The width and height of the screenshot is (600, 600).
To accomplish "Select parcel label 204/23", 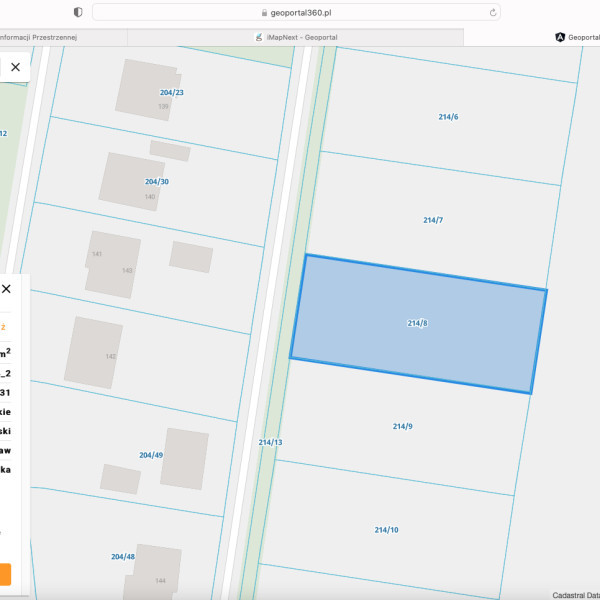I will click(x=171, y=93).
